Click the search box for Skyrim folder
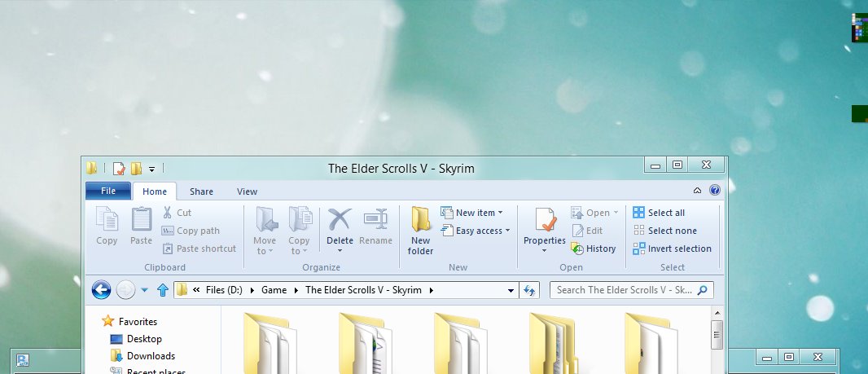Image resolution: width=868 pixels, height=374 pixels. click(x=632, y=290)
